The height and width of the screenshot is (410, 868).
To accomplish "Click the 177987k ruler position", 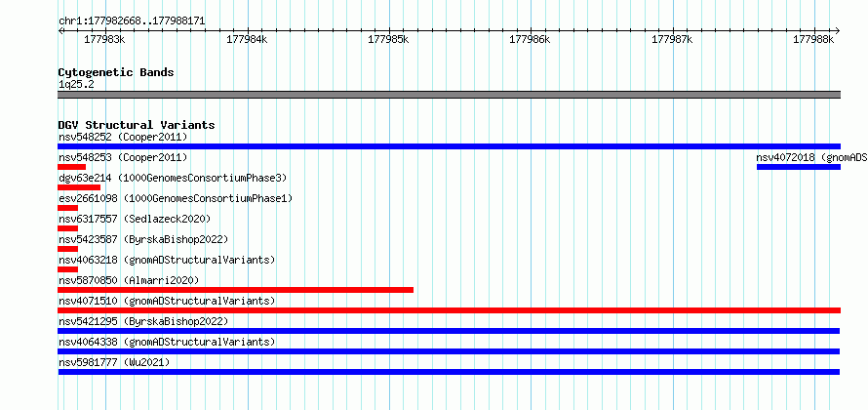I will (673, 39).
